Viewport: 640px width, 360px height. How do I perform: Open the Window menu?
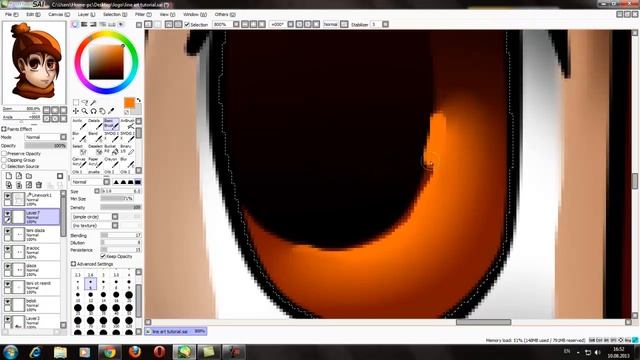(195, 14)
